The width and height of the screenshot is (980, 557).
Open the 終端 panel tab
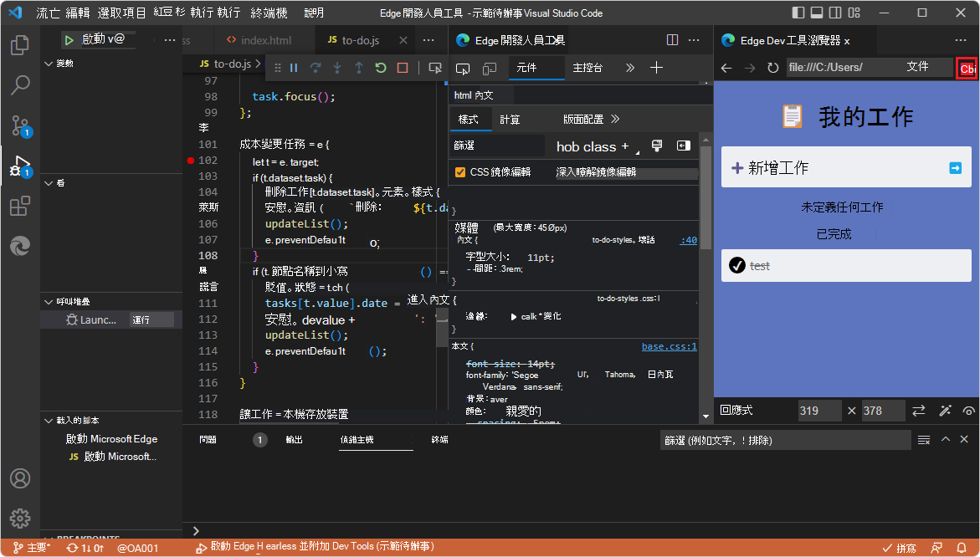click(439, 440)
